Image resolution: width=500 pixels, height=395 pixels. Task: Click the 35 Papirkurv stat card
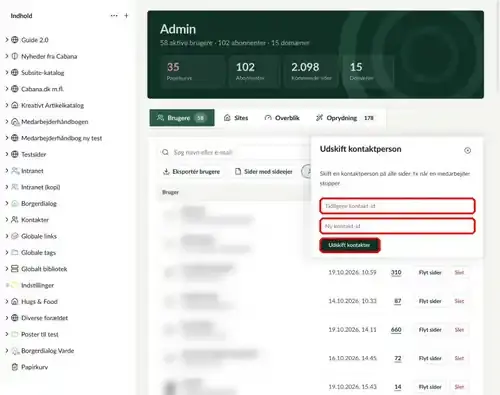pos(192,72)
